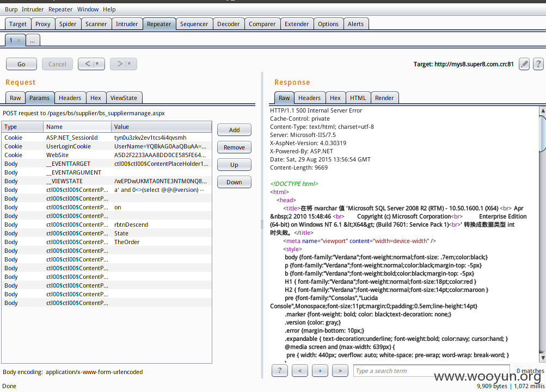Viewport: 546px width, 392px height.
Task: Click the Go button to send request
Action: click(21, 64)
